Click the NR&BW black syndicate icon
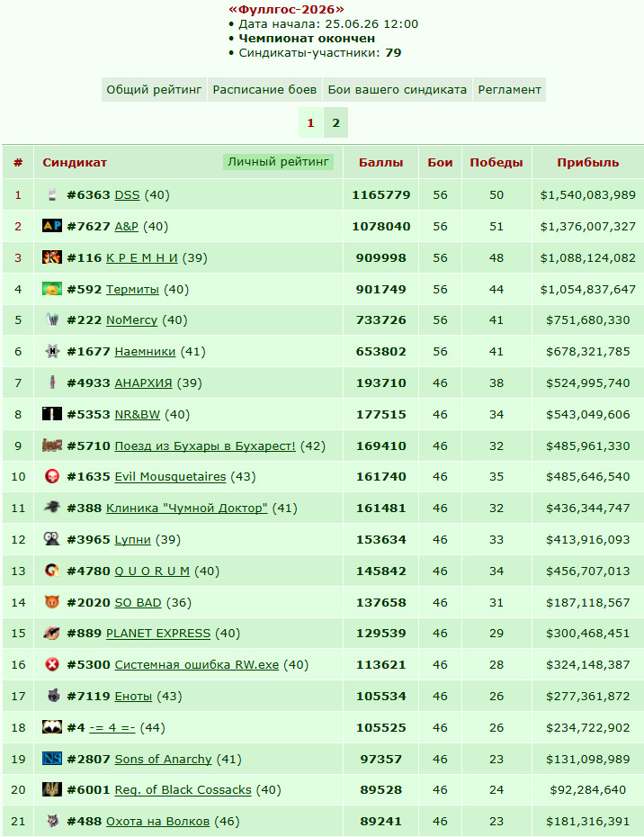 [x=52, y=414]
